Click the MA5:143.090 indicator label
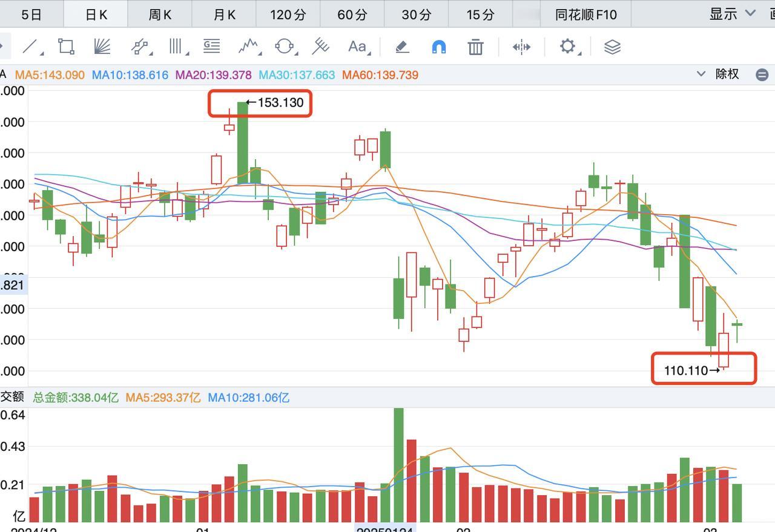This screenshot has width=775, height=532. click(50, 75)
